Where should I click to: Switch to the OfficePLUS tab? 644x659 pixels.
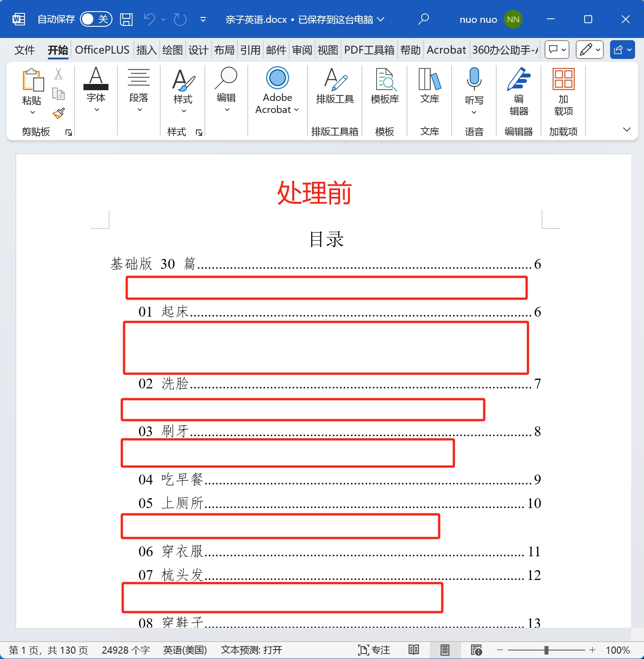coord(102,50)
